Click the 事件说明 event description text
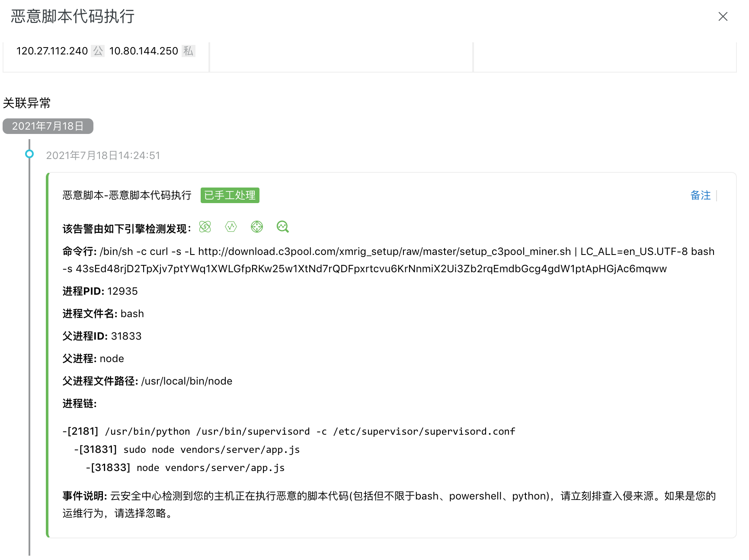This screenshot has height=560, width=749. pos(389,505)
